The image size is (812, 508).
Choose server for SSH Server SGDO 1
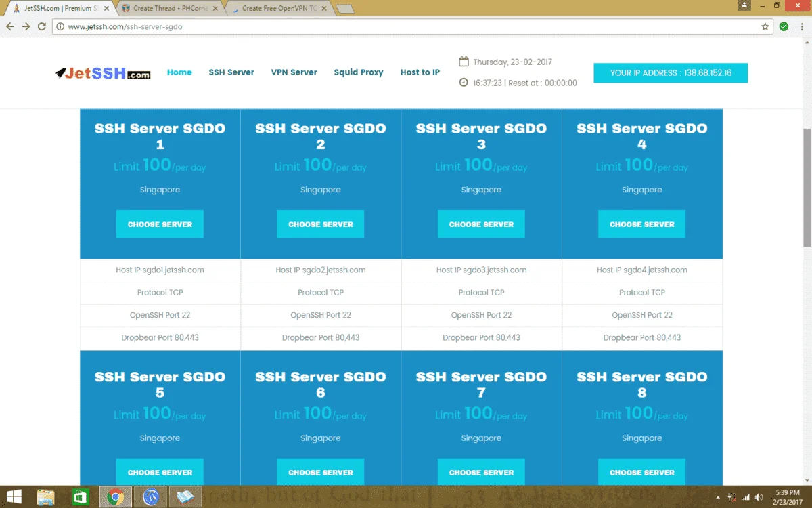coord(160,224)
